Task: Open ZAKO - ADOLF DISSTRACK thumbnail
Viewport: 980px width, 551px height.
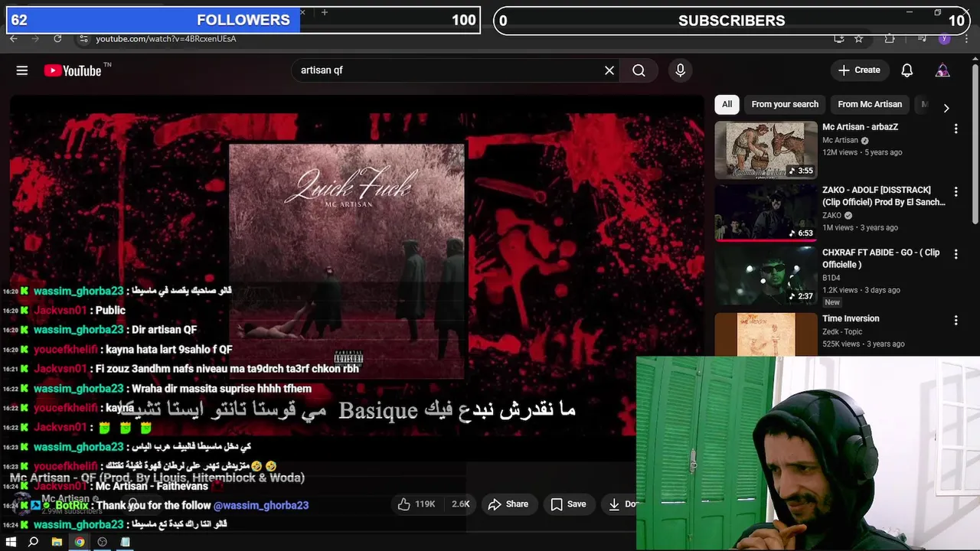Action: 766,212
